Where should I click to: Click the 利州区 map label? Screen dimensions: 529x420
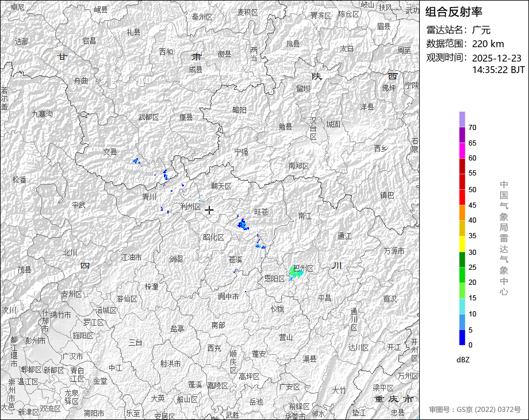191,207
